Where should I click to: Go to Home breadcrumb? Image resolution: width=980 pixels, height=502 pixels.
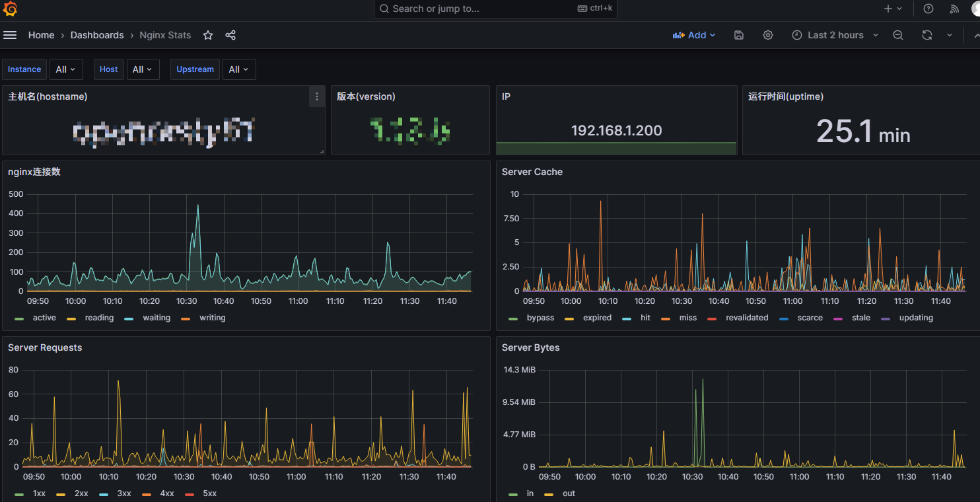click(41, 35)
